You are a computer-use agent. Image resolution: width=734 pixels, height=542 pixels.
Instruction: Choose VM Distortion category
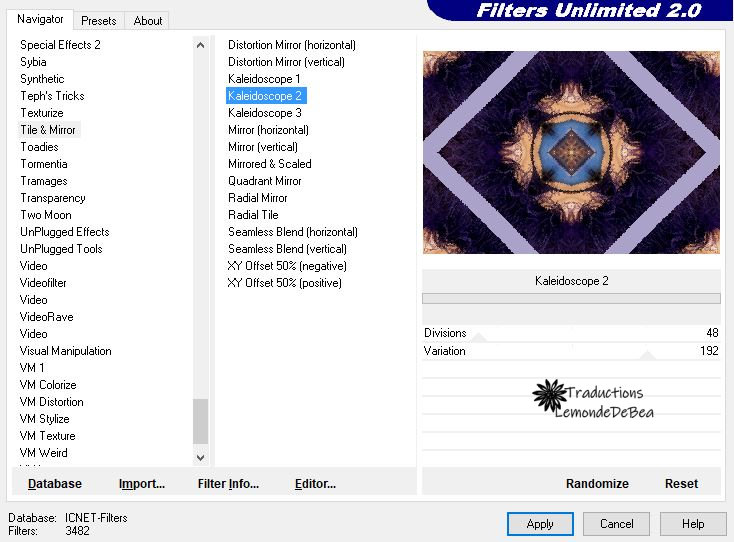(x=51, y=402)
